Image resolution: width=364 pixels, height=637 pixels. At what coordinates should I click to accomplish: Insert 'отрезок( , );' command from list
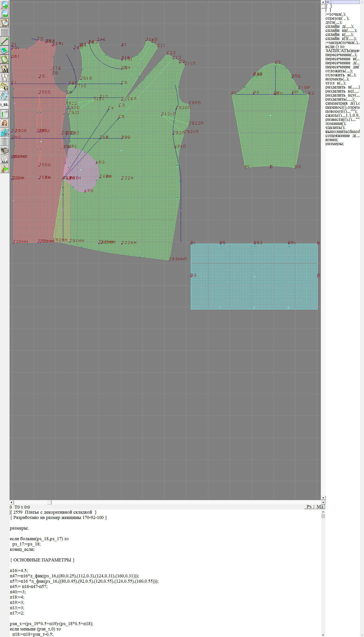pos(337,18)
